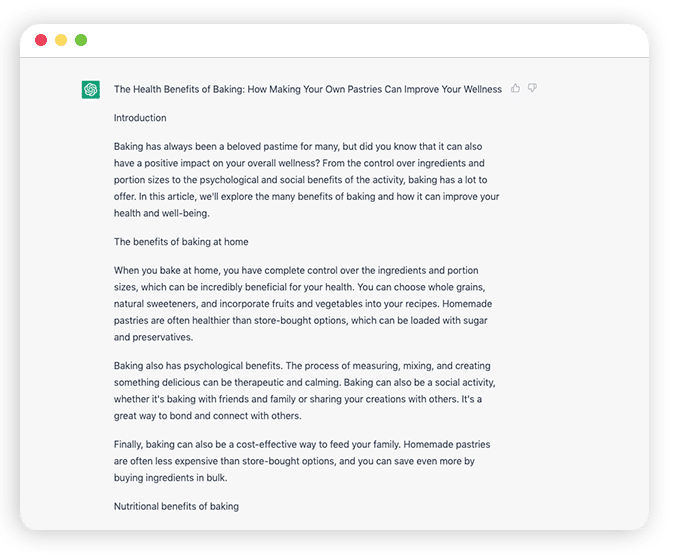Click the thumbs down feedback icon
This screenshot has width=684, height=553.
532,89
